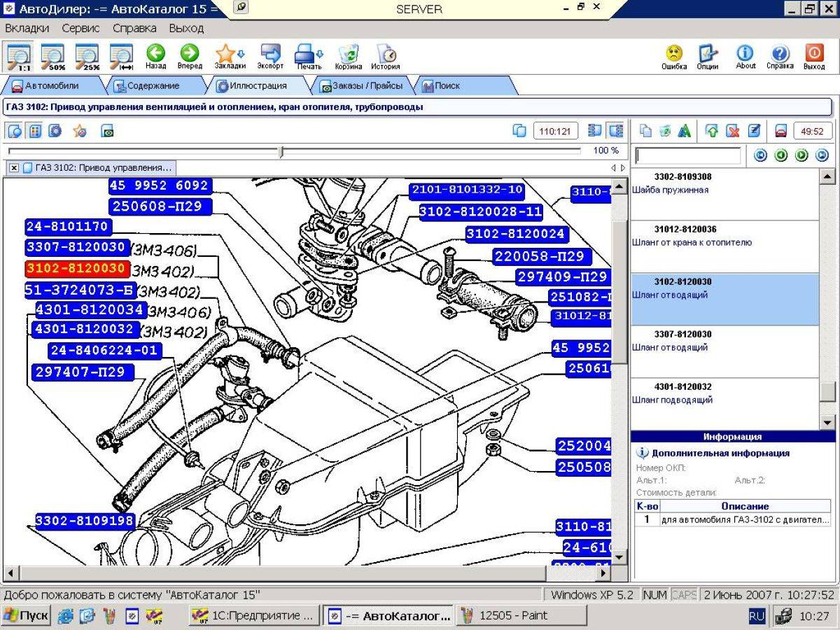The image size is (840, 630).
Task: Select part label 24-8101170 on diagram
Action: click(x=67, y=227)
